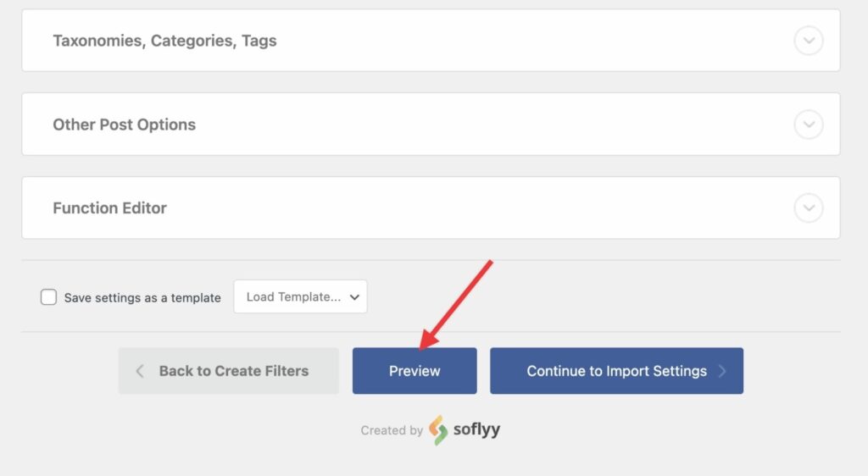Expand the Function Editor chevron
The height and width of the screenshot is (476, 868).
click(808, 208)
